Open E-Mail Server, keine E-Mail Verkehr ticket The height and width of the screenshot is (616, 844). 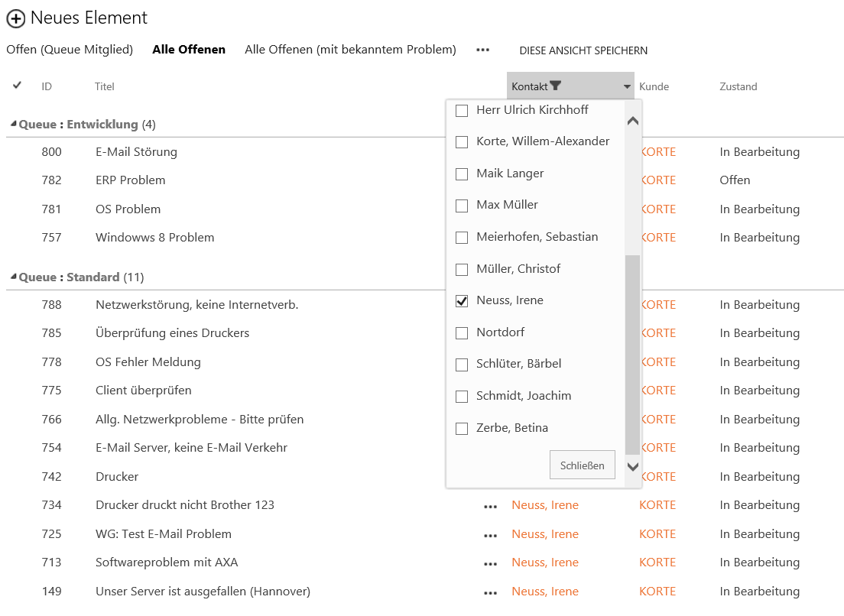[192, 448]
